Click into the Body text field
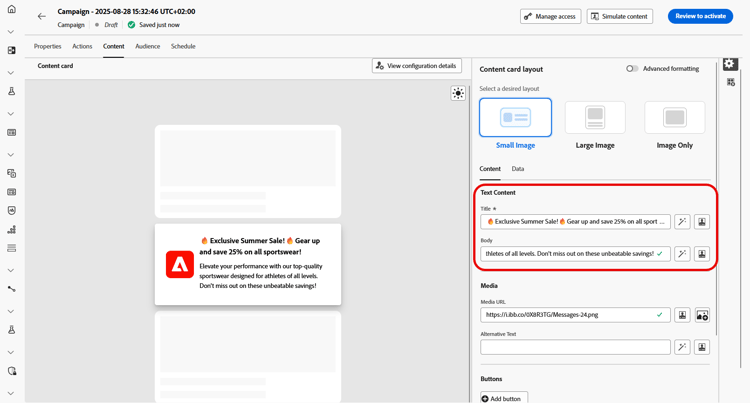The height and width of the screenshot is (403, 750). [x=575, y=254]
